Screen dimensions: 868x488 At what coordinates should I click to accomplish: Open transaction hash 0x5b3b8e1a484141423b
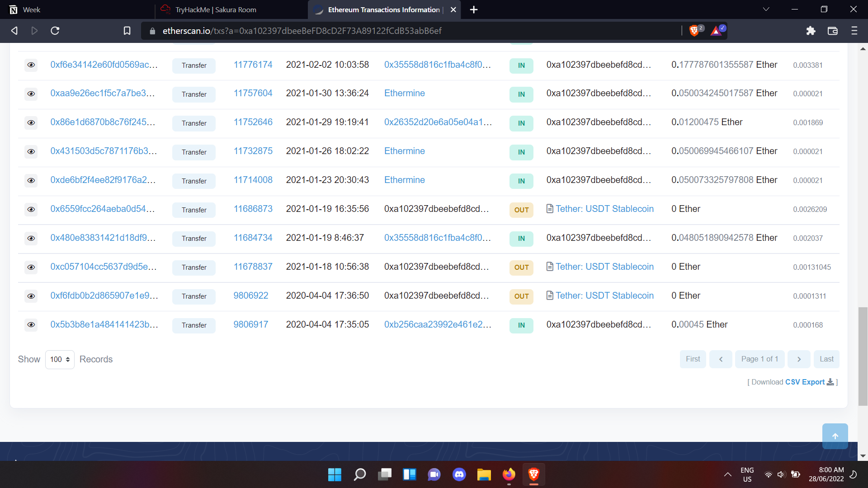tap(104, 324)
